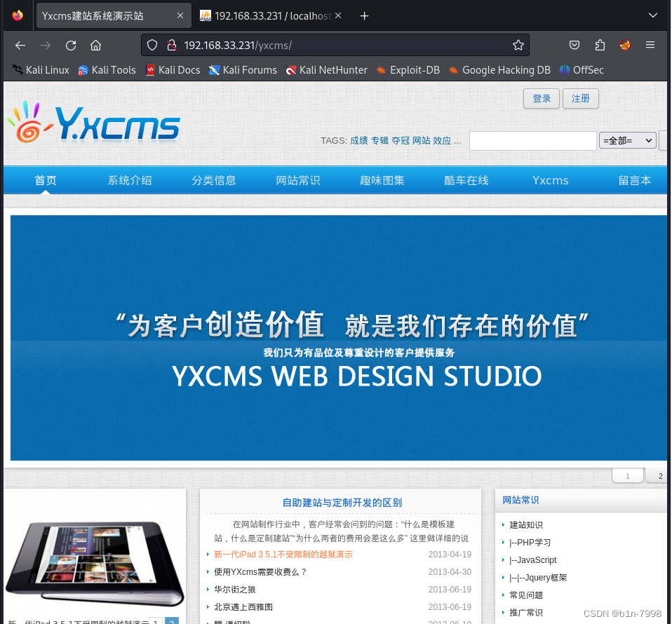Click the Firefox back arrow
Image resolution: width=672 pixels, height=624 pixels.
pos(20,46)
